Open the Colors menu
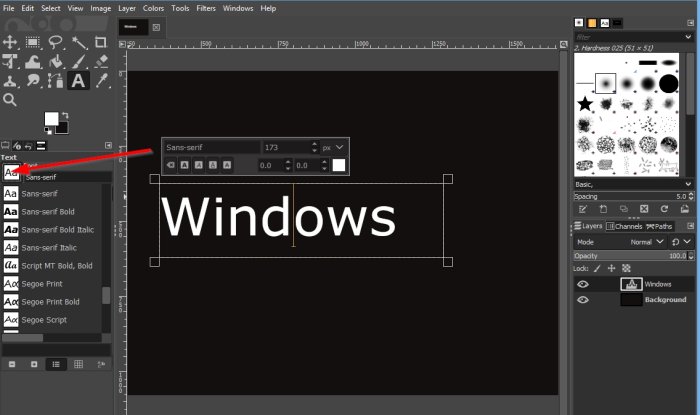This screenshot has width=700, height=415. coord(153,8)
